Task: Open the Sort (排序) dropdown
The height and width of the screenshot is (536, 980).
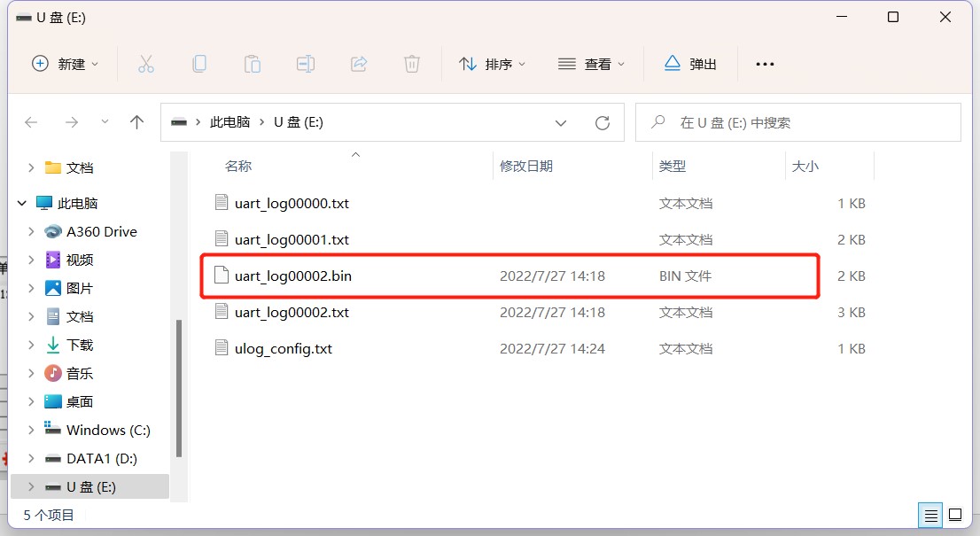Action: point(493,64)
